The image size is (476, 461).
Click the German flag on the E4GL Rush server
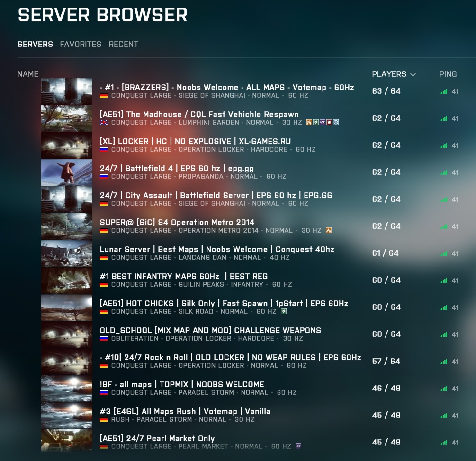[105, 419]
